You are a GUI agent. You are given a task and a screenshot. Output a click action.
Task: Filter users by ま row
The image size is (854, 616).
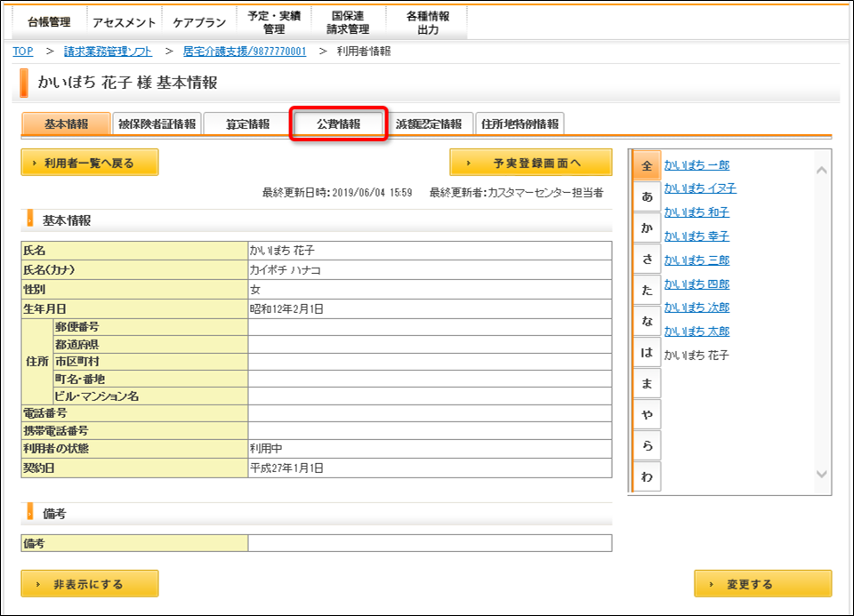coord(647,383)
